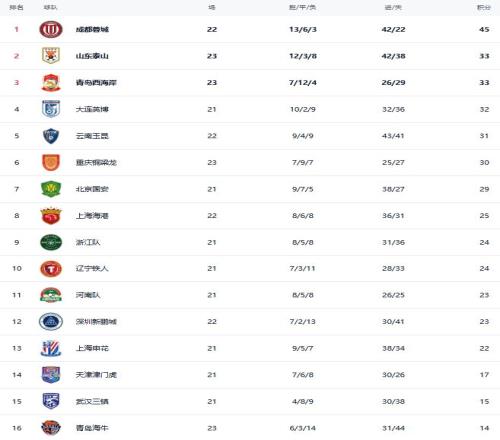
Task: Click the dark green circular logo in row 9
Action: click(x=51, y=242)
